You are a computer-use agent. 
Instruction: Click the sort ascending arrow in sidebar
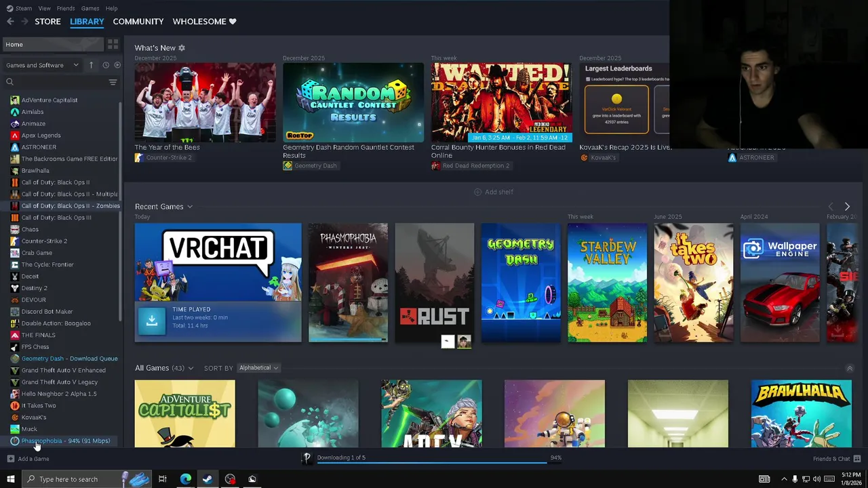click(91, 65)
